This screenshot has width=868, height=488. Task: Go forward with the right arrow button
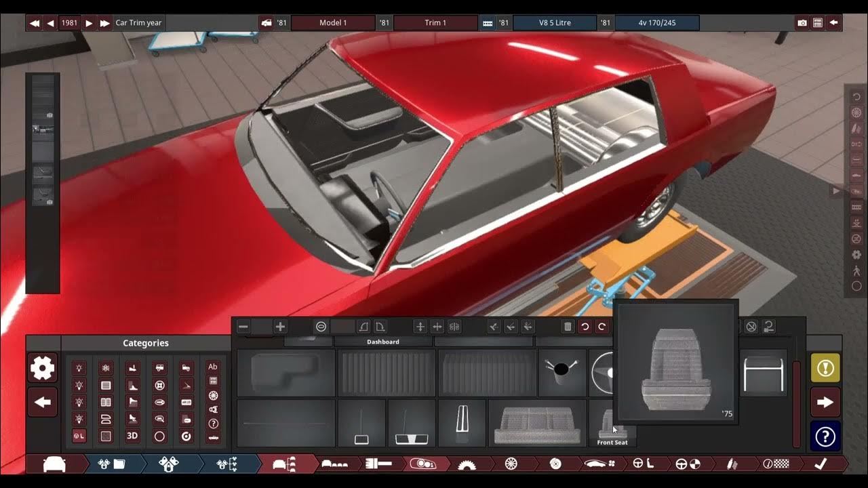pyautogui.click(x=825, y=402)
